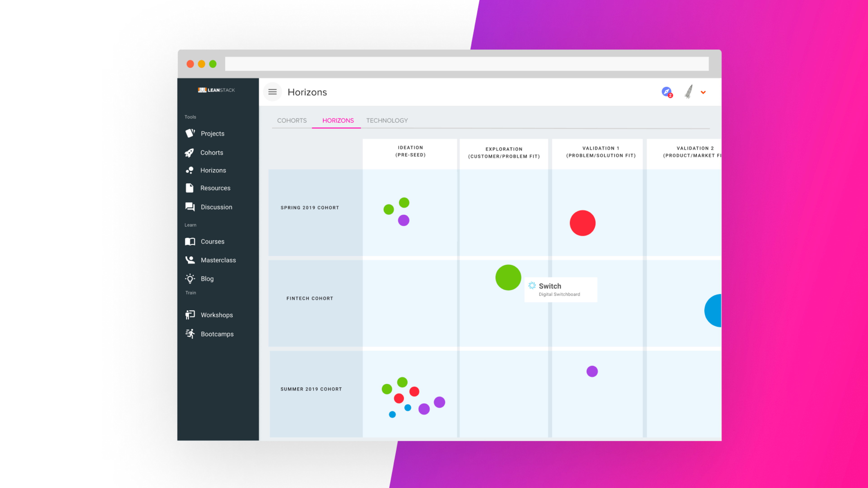Open the Blog lightbulb icon
This screenshot has height=488, width=868.
190,279
